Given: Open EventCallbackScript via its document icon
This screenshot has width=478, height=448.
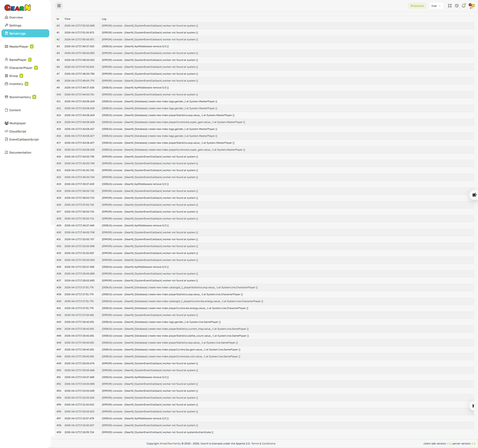Looking at the screenshot, I should (x=6, y=139).
